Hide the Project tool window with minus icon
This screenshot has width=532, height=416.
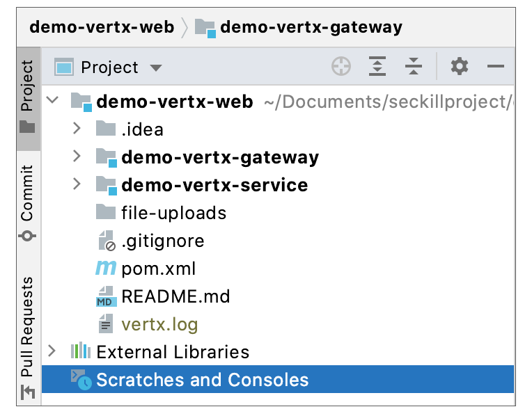(495, 67)
